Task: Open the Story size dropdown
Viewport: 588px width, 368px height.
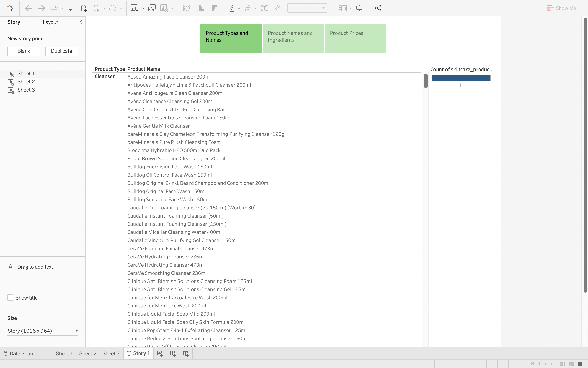Action: (x=43, y=331)
